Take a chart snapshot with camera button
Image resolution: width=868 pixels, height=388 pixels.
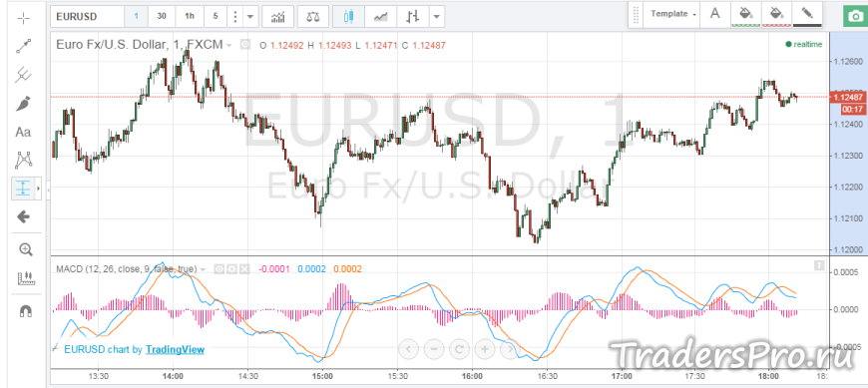coord(856,16)
